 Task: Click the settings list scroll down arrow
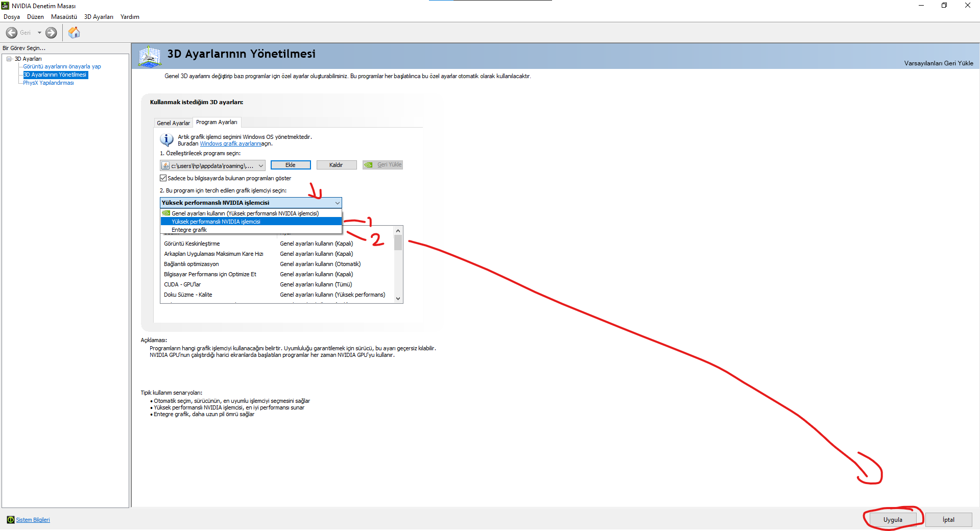(398, 299)
